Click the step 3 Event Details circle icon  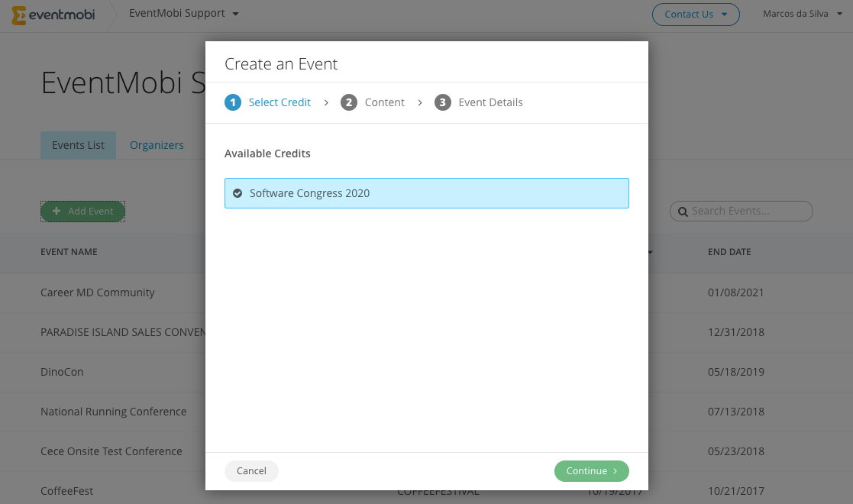pos(443,102)
